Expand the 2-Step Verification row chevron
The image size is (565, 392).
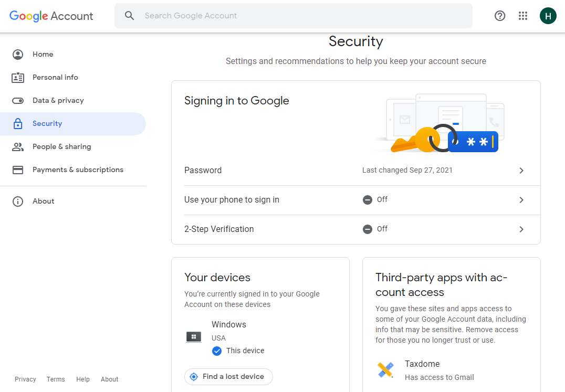[521, 229]
